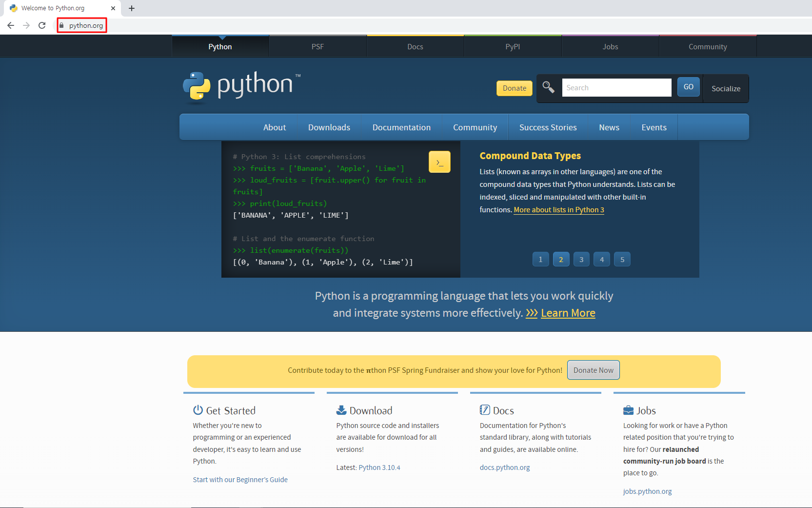This screenshot has width=812, height=508.
Task: Open the Documentation menu
Action: point(402,127)
